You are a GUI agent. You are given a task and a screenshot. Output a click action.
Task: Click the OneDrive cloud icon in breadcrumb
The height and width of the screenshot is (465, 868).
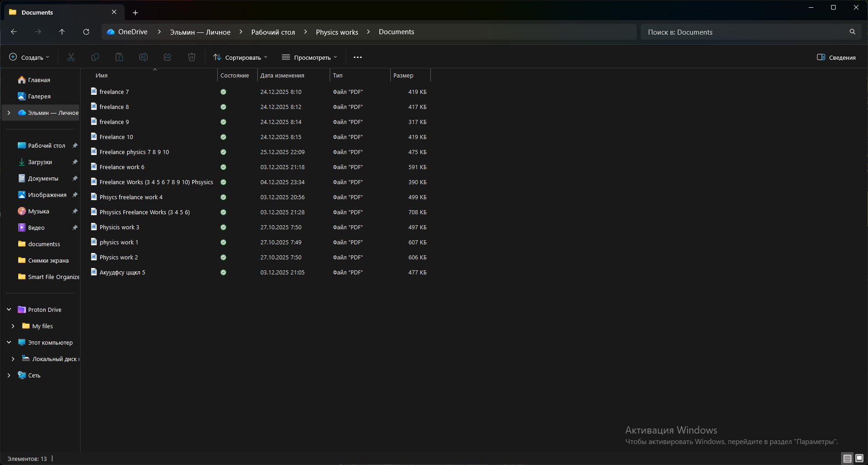[x=111, y=31]
